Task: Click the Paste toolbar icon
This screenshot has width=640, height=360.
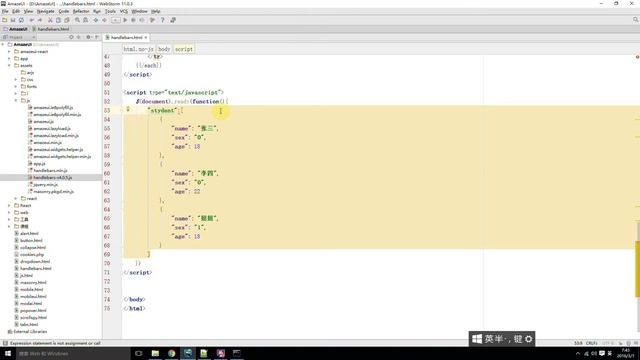Action: (67, 20)
